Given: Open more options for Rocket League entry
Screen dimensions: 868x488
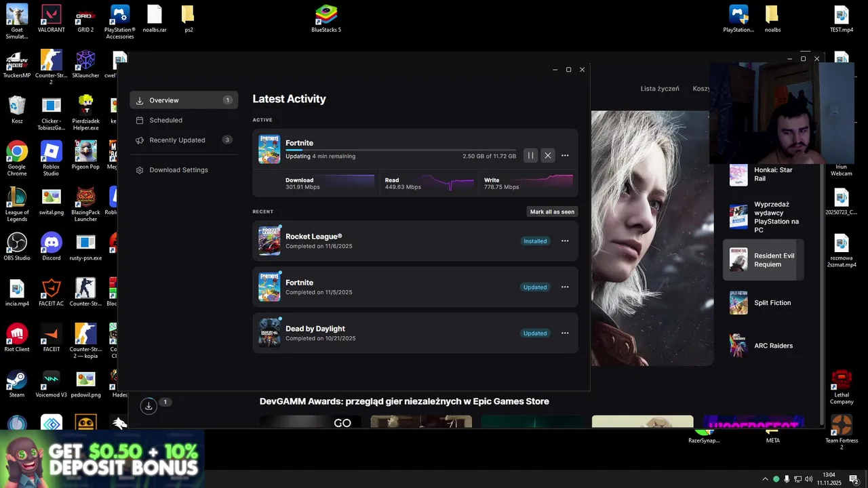Looking at the screenshot, I should pyautogui.click(x=565, y=241).
